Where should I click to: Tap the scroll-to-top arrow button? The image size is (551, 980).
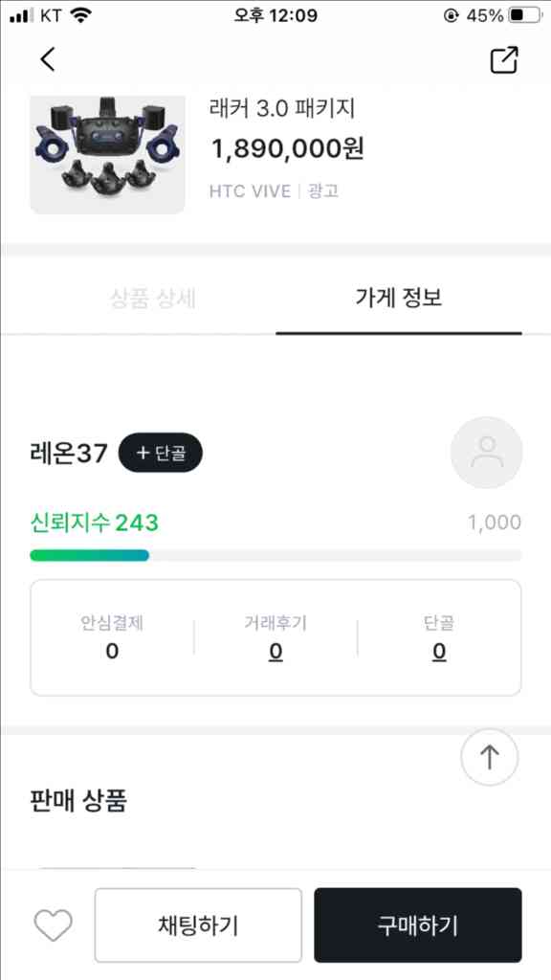pyautogui.click(x=489, y=756)
